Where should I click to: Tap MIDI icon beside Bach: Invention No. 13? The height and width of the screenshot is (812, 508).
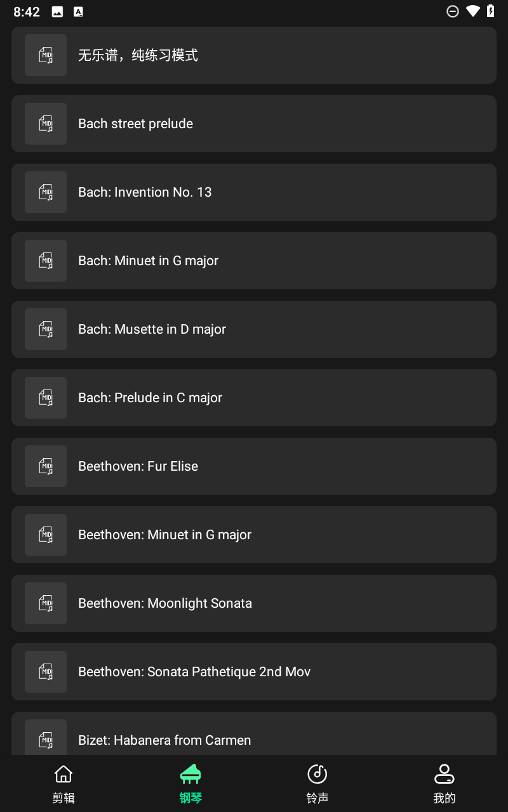point(46,192)
